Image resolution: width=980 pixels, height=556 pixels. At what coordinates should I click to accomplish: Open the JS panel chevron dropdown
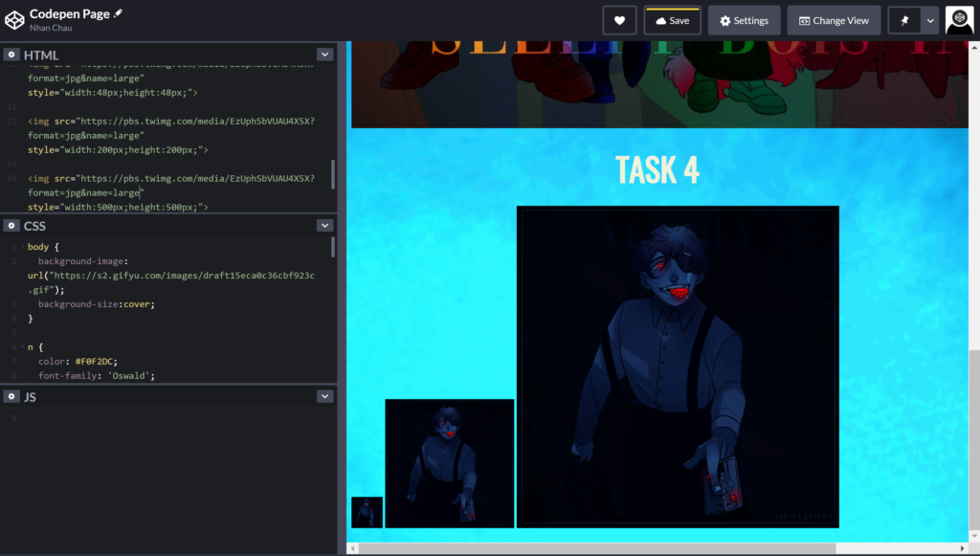pyautogui.click(x=324, y=396)
